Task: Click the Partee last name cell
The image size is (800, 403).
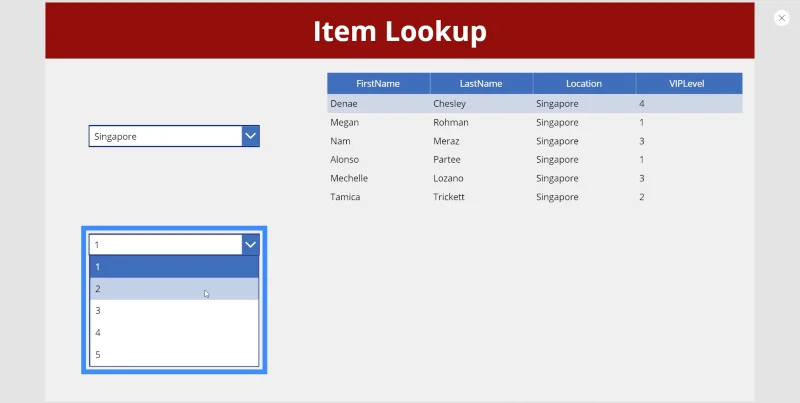Action: [x=446, y=160]
